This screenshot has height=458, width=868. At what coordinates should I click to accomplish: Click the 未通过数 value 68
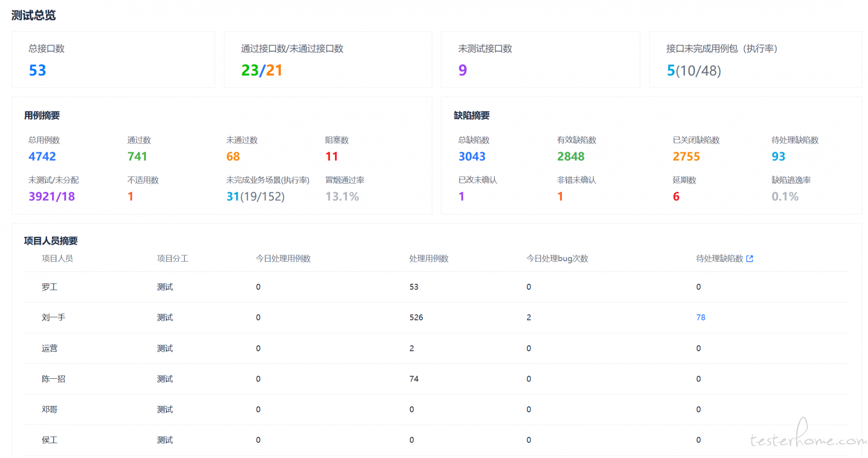pos(233,156)
